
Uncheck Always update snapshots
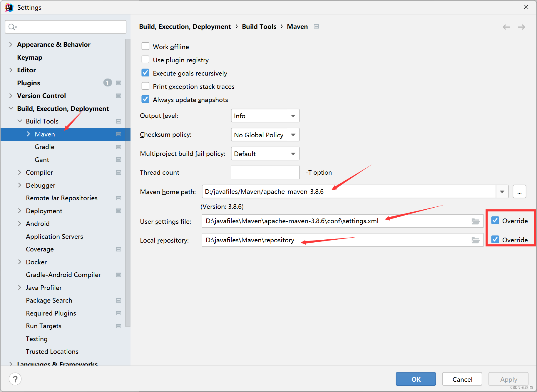click(x=145, y=99)
